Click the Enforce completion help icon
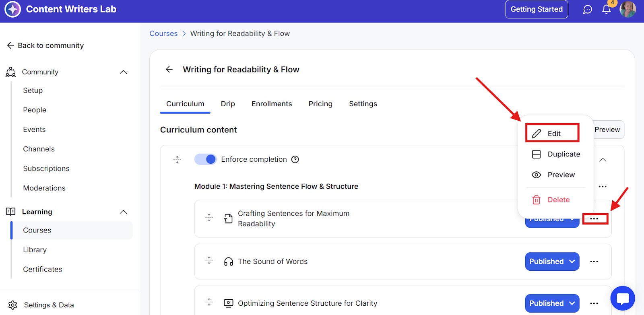Screen dimensions: 644x315 [295, 159]
